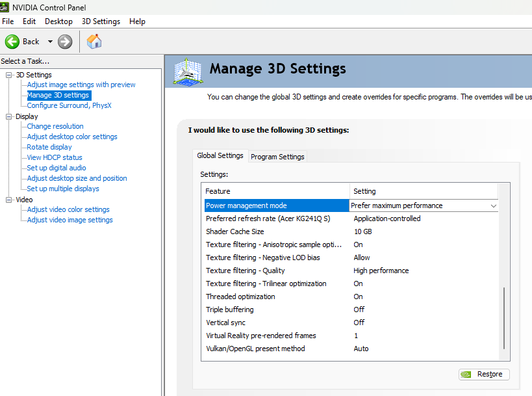Open Change resolution task
The height and width of the screenshot is (396, 532).
pyautogui.click(x=55, y=126)
